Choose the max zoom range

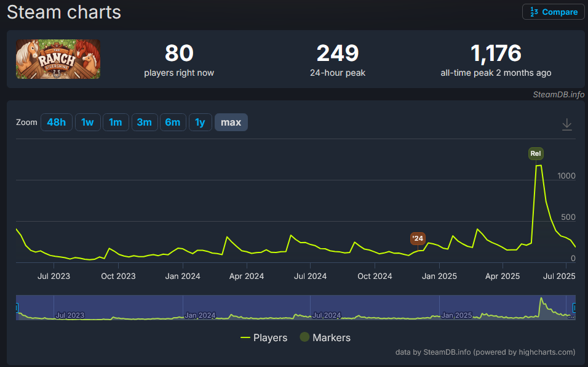click(x=231, y=123)
